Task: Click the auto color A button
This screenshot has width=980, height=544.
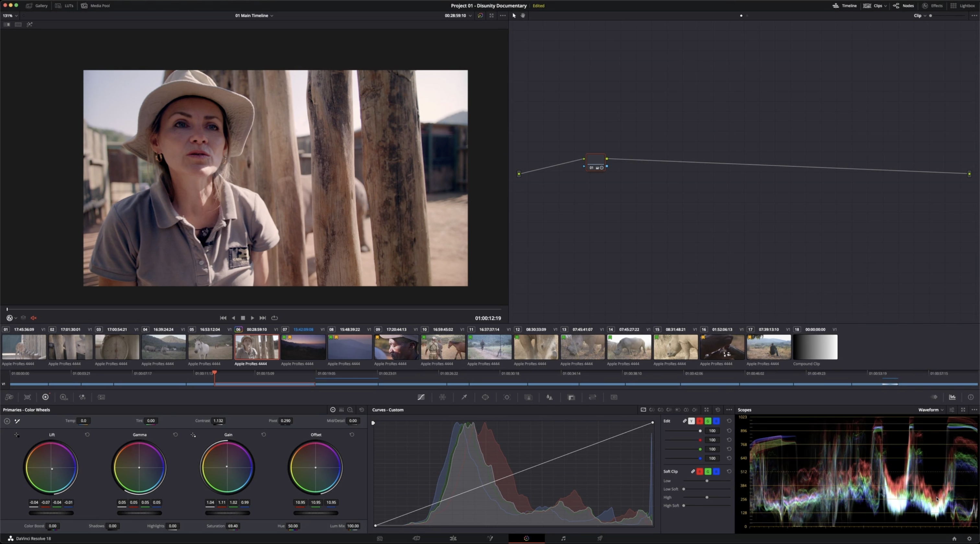Action: pyautogui.click(x=7, y=421)
